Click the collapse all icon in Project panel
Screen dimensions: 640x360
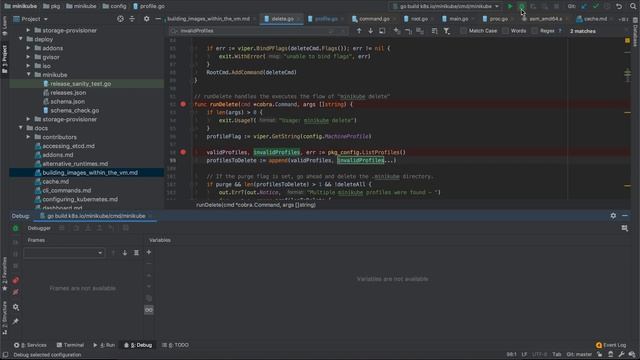pyautogui.click(x=132, y=19)
